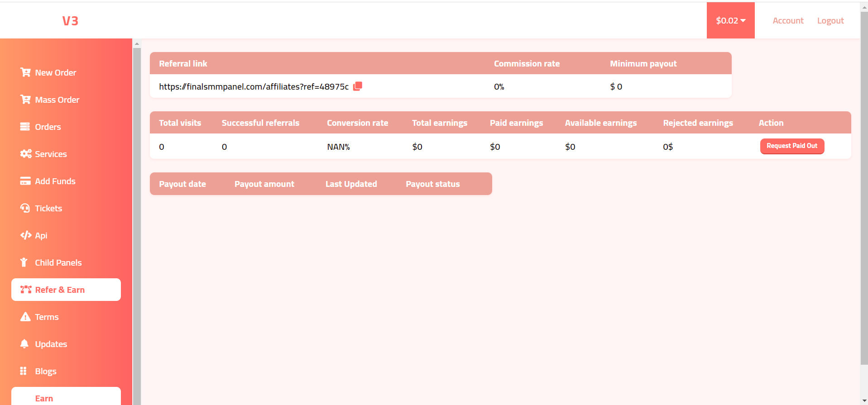
Task: Click the V3 logo
Action: (70, 21)
